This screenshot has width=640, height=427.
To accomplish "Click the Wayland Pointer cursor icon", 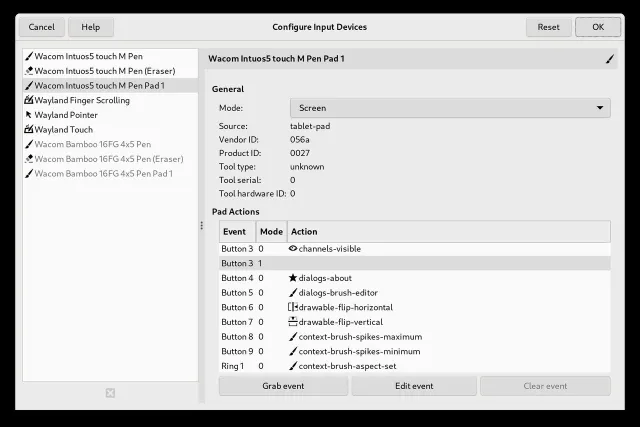I will coord(29,115).
